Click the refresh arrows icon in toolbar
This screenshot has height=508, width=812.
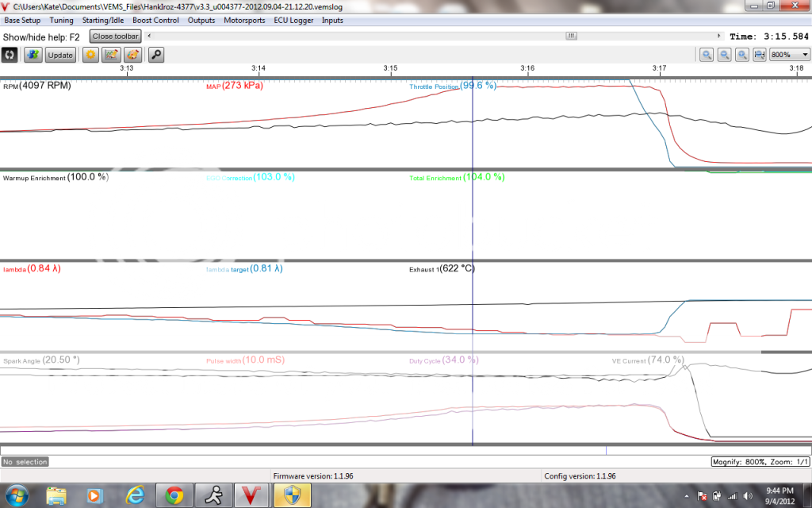[10, 55]
